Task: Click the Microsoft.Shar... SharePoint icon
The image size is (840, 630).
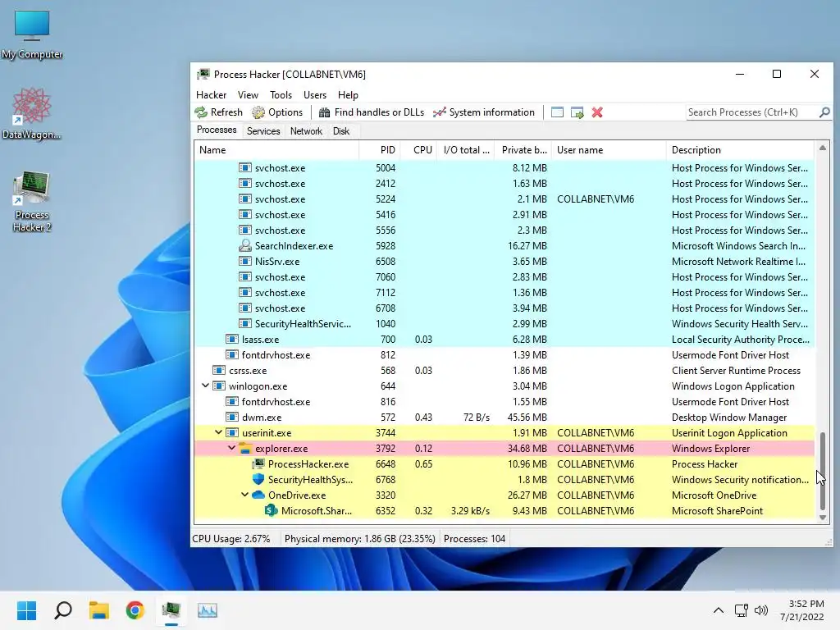Action: pyautogui.click(x=271, y=510)
